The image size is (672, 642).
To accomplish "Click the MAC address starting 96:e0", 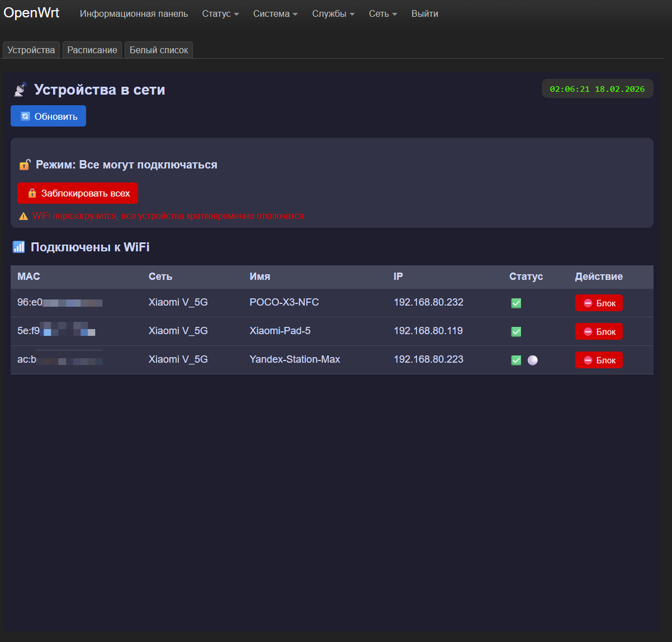I will coord(59,303).
